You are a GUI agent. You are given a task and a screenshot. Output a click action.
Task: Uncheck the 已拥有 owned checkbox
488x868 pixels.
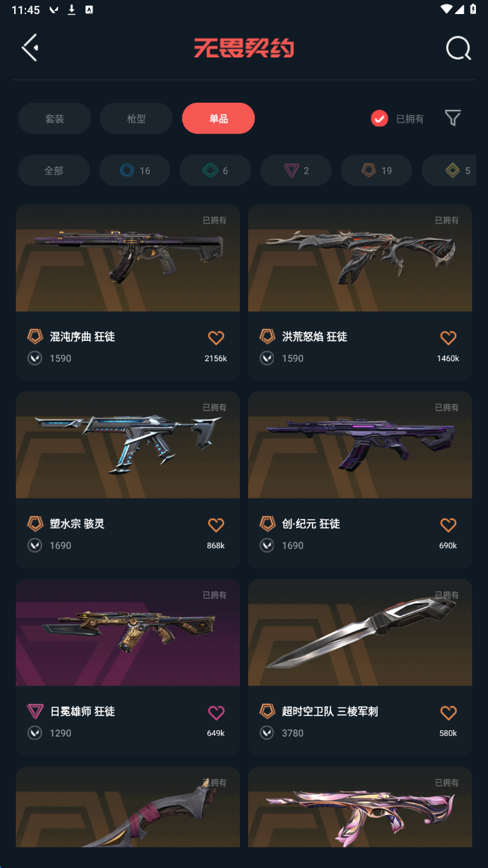(379, 118)
